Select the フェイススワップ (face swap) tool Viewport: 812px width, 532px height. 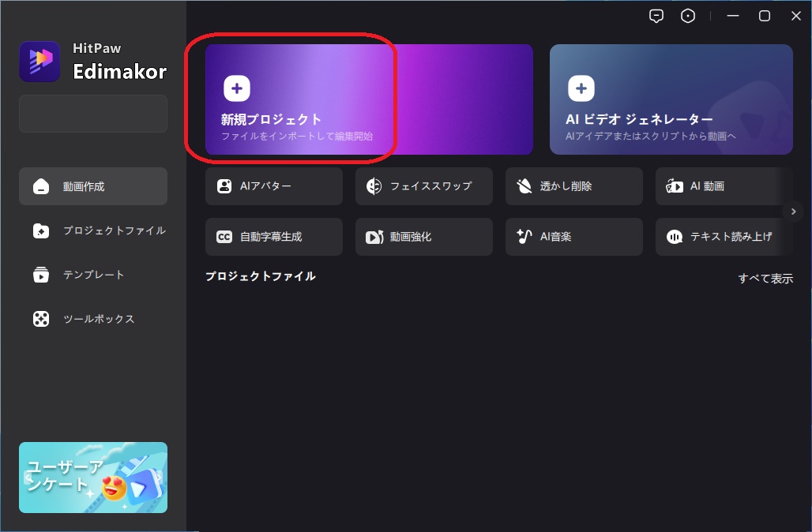tap(423, 185)
